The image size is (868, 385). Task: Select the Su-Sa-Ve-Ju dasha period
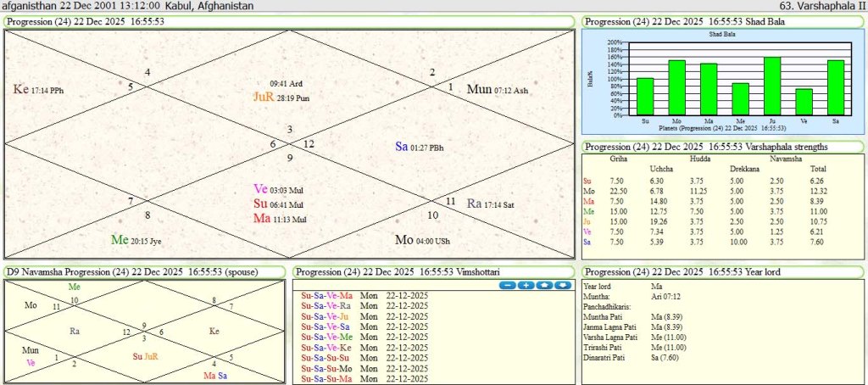[327, 316]
